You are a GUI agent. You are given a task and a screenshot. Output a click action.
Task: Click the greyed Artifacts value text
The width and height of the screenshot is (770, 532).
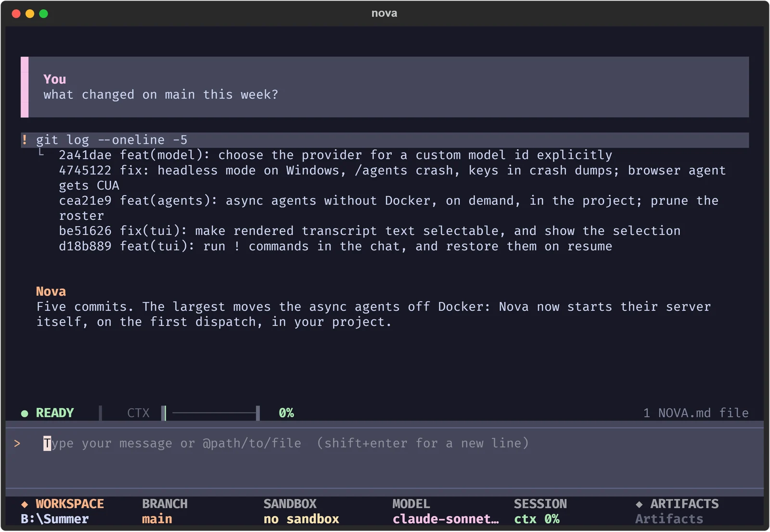pyautogui.click(x=669, y=519)
